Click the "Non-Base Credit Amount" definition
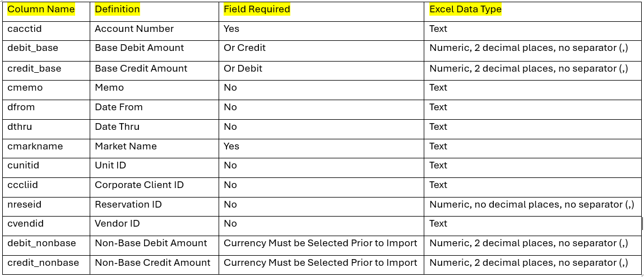Image resolution: width=644 pixels, height=277 pixels. coord(152,262)
